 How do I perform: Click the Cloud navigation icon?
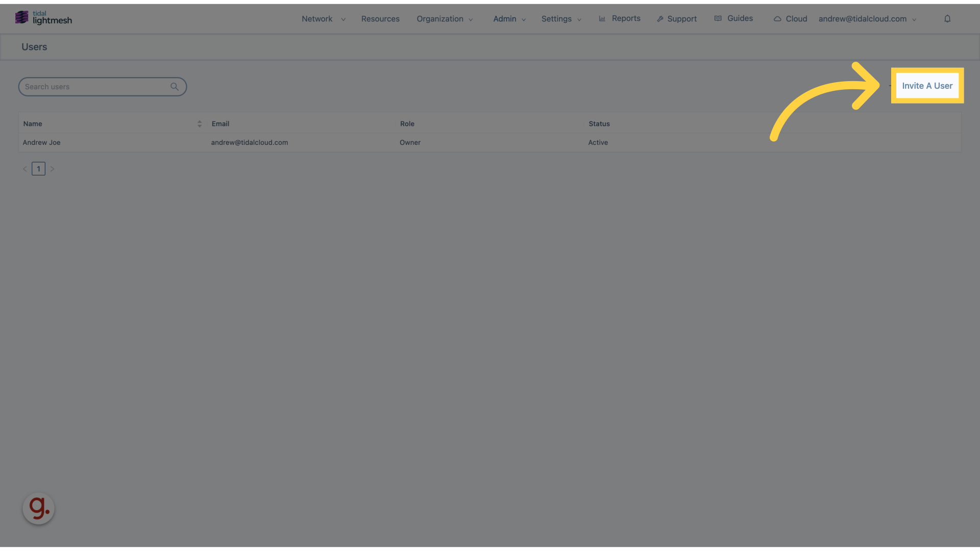click(x=777, y=18)
